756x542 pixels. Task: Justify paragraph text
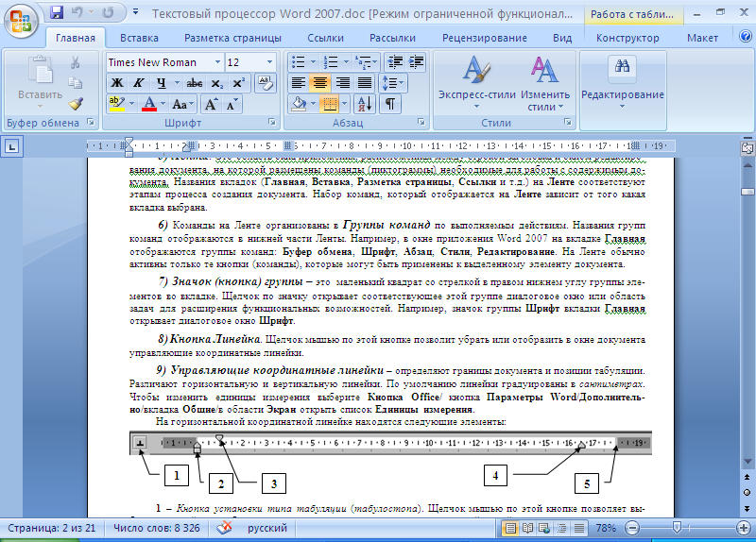tap(365, 83)
